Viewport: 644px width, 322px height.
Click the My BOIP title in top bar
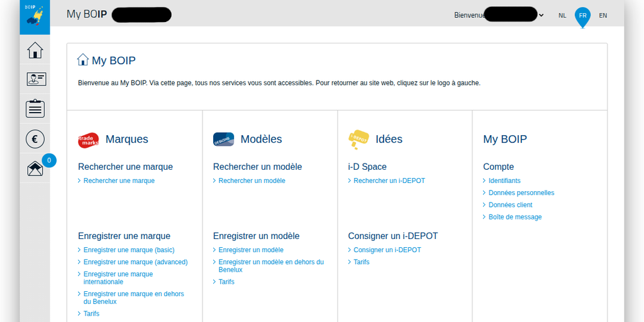87,14
